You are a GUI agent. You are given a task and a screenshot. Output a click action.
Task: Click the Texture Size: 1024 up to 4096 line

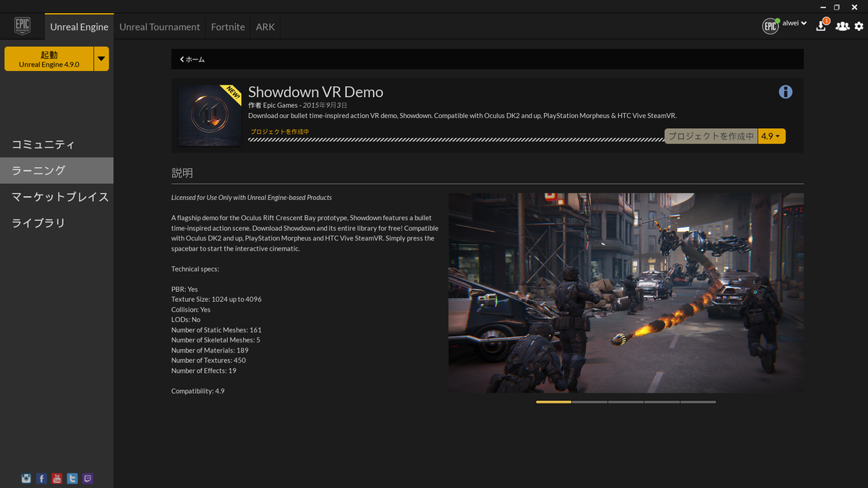click(216, 299)
